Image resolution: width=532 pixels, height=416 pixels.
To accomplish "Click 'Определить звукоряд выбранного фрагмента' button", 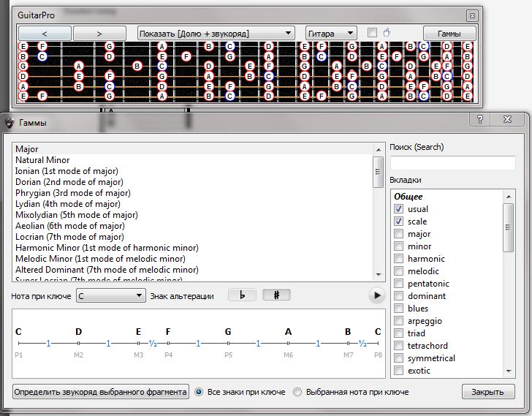I will tap(100, 392).
